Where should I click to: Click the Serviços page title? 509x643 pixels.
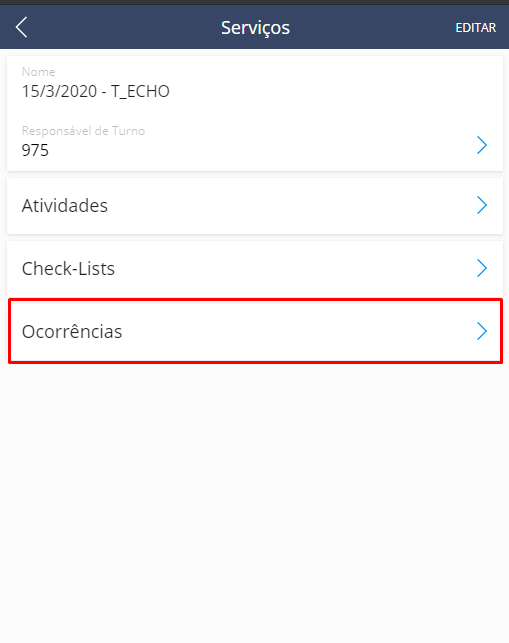(255, 28)
